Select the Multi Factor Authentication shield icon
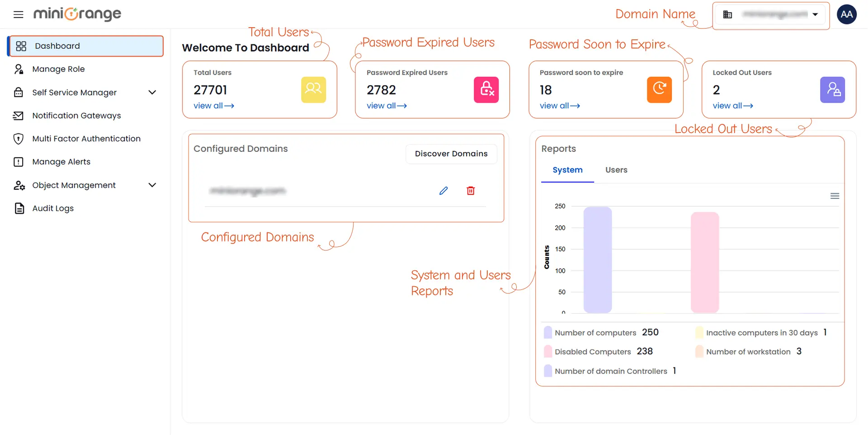Viewport: 868px width, 435px height. (19, 138)
